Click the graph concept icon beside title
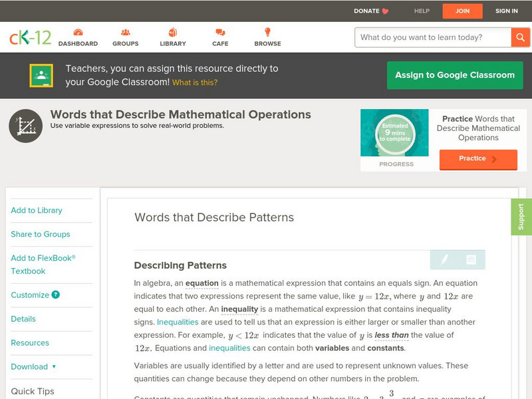Viewport: 532px width, 399px height. [x=25, y=126]
